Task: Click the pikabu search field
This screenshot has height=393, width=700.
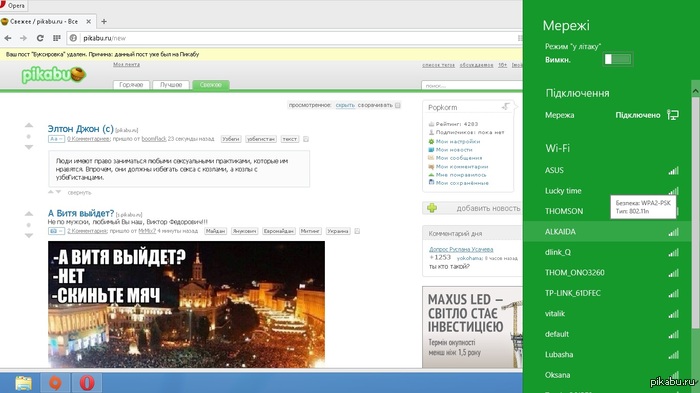Action: (x=472, y=85)
